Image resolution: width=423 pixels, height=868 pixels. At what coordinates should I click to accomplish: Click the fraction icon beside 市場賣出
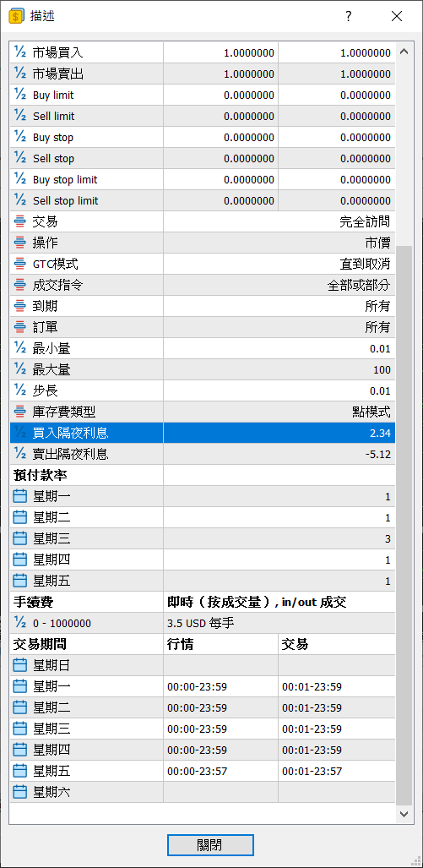click(x=20, y=74)
